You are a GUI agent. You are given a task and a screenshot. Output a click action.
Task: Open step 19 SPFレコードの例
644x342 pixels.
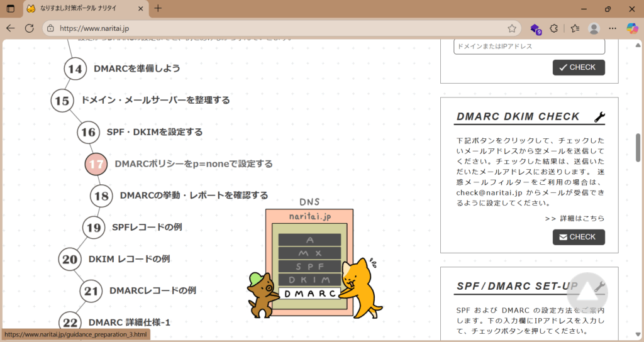pyautogui.click(x=147, y=227)
